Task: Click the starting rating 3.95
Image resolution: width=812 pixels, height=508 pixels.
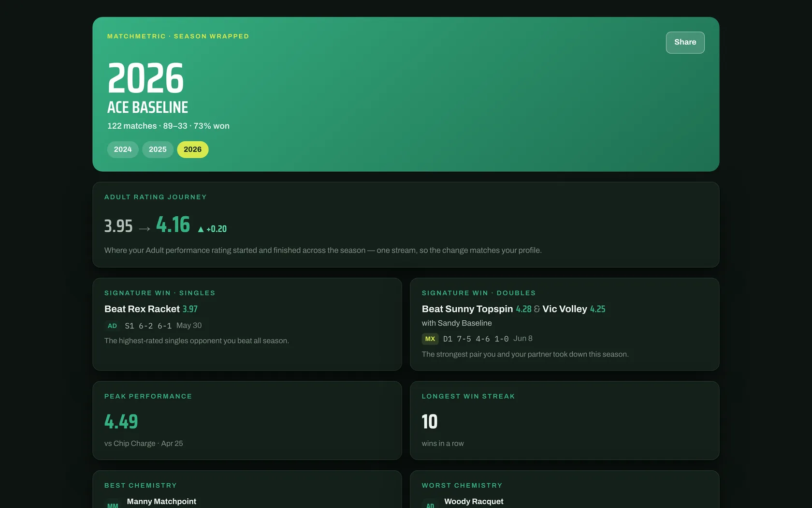Action: [118, 226]
